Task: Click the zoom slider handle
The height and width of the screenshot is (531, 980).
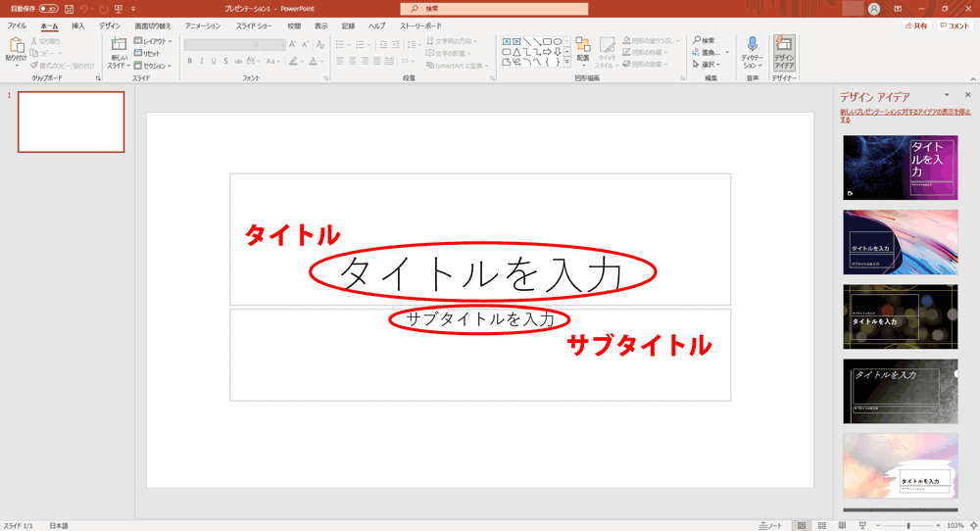Action: pos(908,525)
